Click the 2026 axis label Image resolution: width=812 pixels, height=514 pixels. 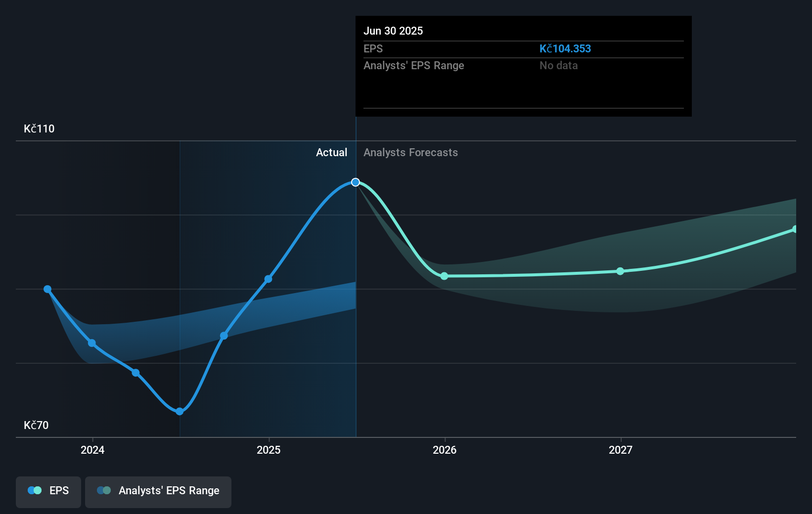pyautogui.click(x=445, y=450)
